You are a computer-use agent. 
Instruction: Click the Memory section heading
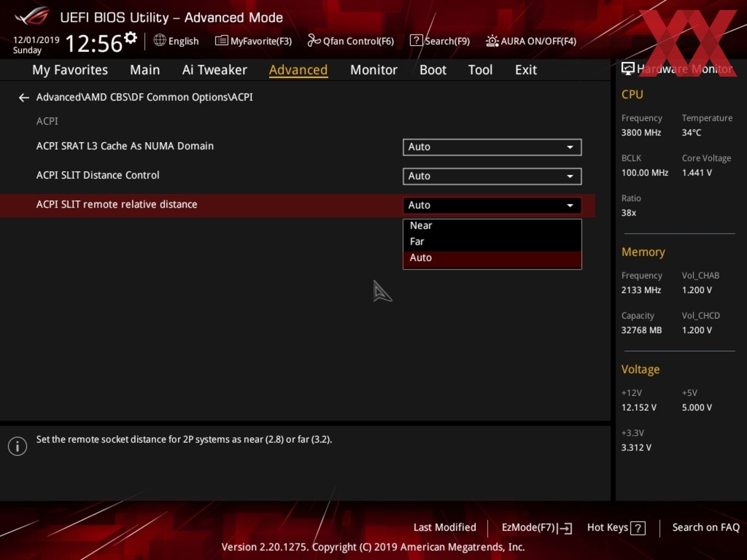(x=643, y=252)
